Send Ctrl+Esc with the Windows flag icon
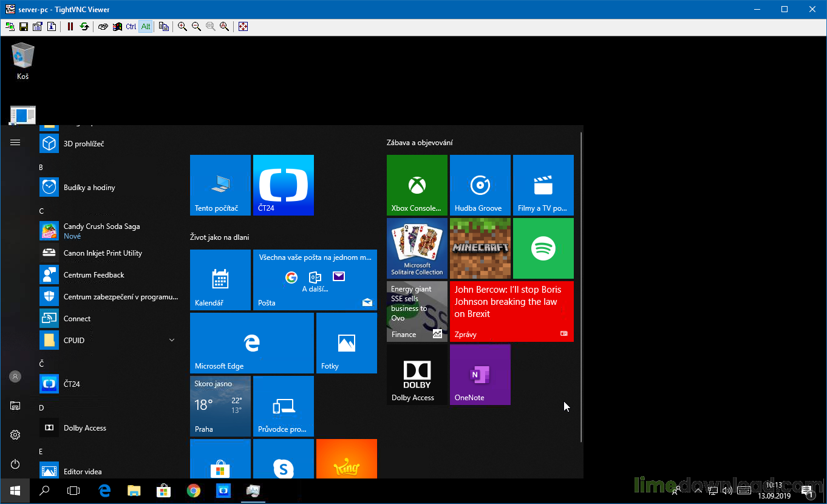Image resolution: width=827 pixels, height=504 pixels. [x=117, y=27]
